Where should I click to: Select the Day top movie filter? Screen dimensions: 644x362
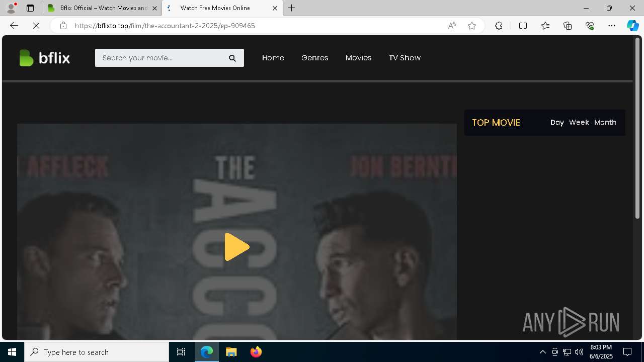[557, 122]
